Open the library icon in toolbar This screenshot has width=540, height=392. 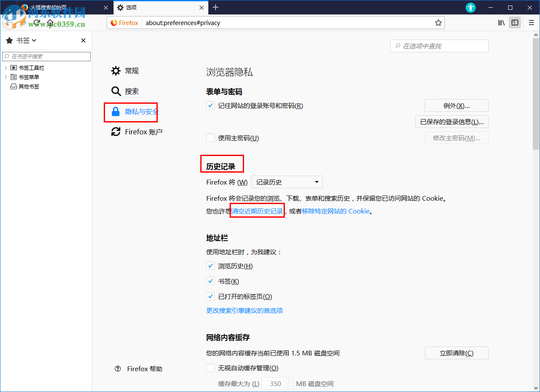click(x=501, y=23)
